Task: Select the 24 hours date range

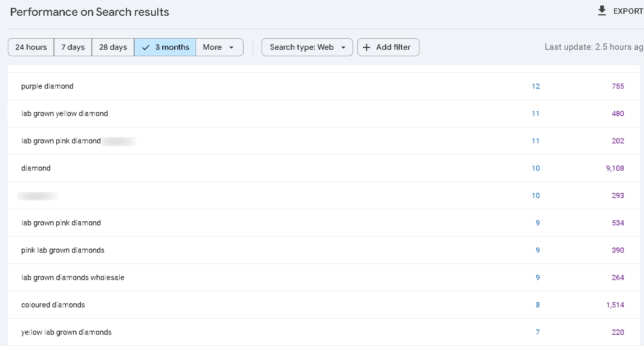Action: 31,47
